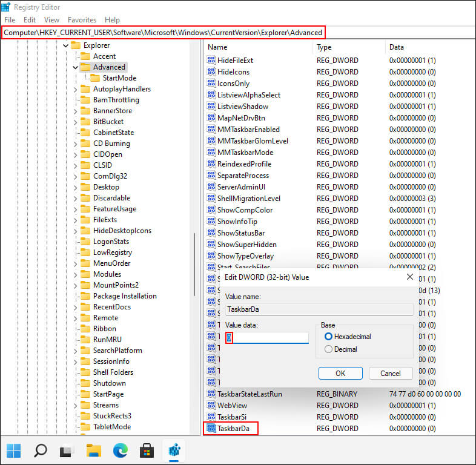Click the MMTaskbarGlomLevel value icon

coord(211,141)
